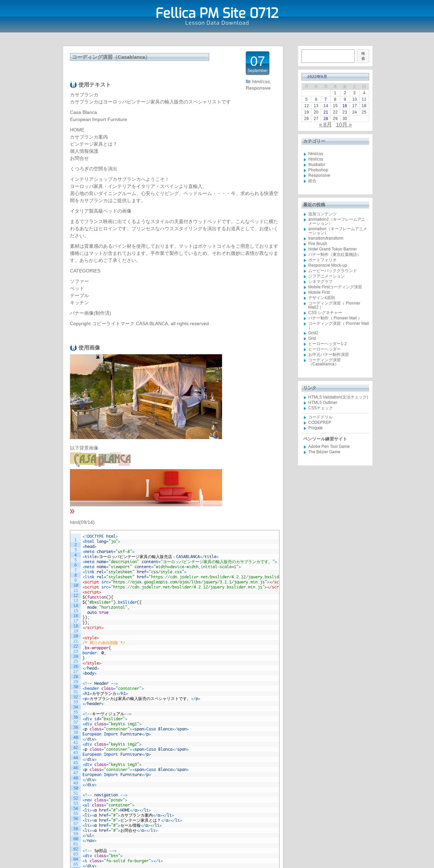Click the arrow bullet beside Progate
The height and width of the screenshot is (868, 434).
[x=305, y=428]
